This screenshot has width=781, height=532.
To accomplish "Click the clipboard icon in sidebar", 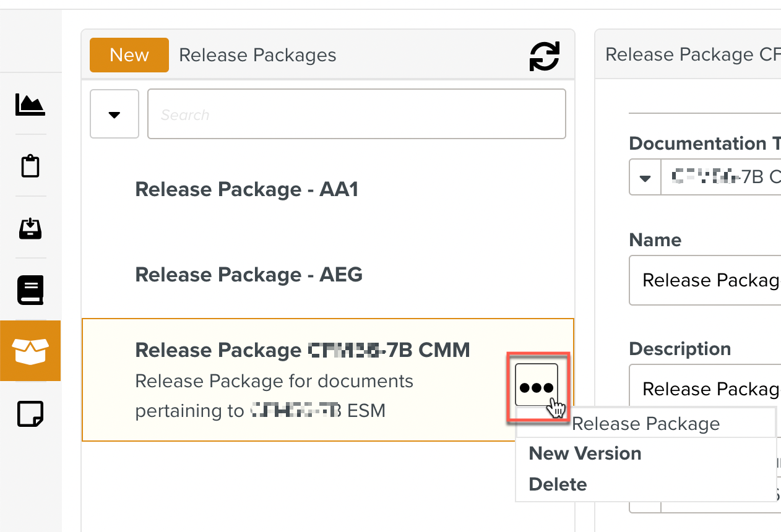I will pyautogui.click(x=30, y=166).
